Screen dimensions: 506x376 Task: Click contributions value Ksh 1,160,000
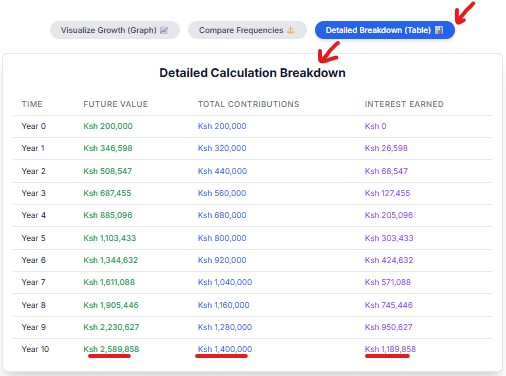coord(224,305)
